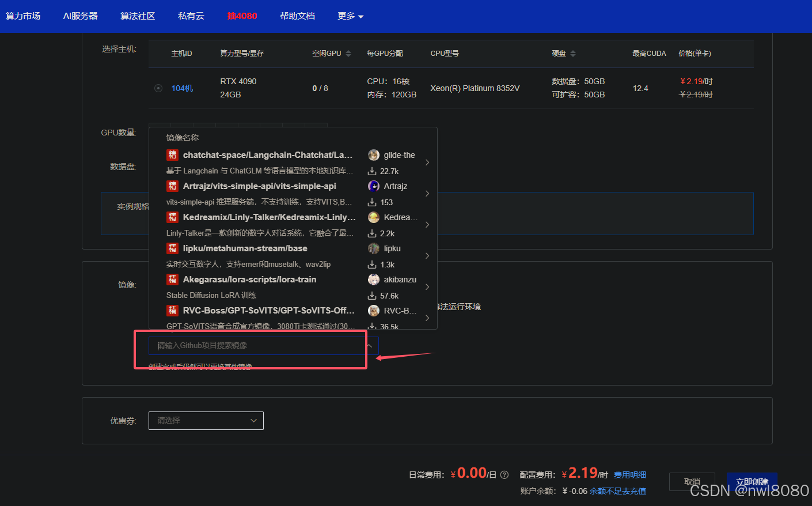Click the lipku avatar icon
The height and width of the screenshot is (506, 812).
(x=373, y=248)
